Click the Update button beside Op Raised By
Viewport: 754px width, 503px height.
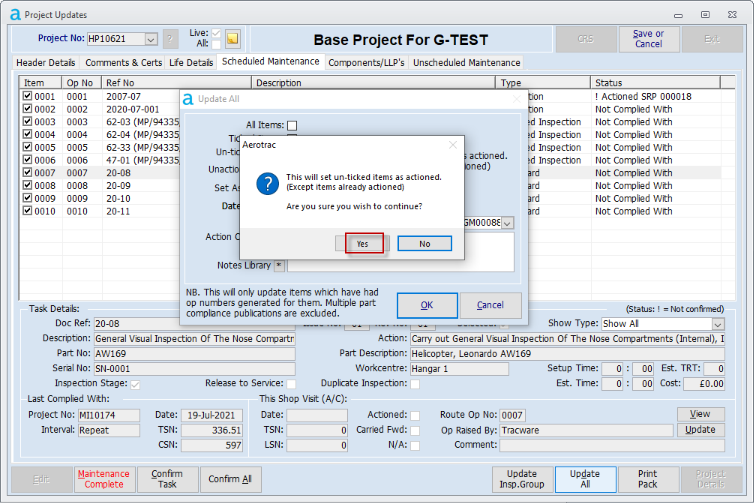pyautogui.click(x=700, y=429)
